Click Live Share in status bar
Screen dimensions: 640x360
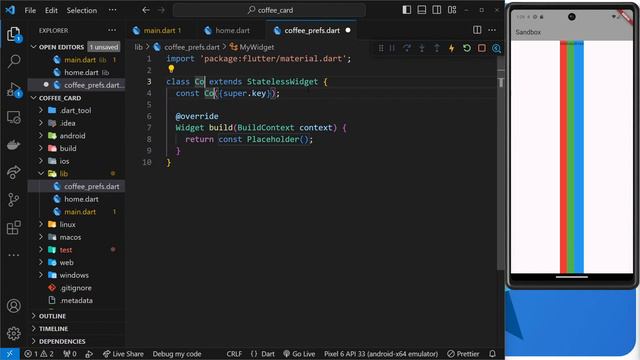tap(123, 353)
